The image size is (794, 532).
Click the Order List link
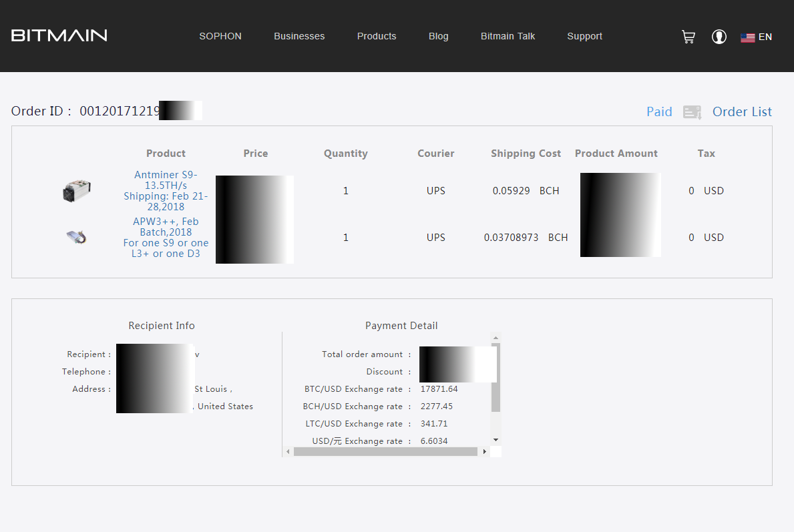(742, 111)
